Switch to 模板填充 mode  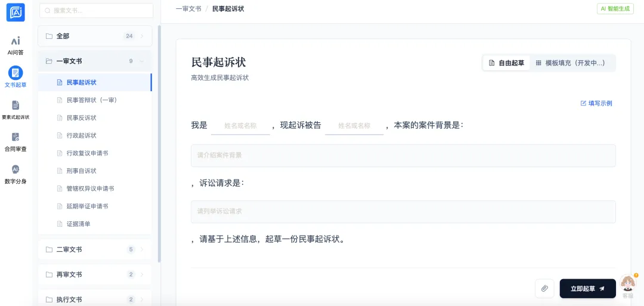570,63
